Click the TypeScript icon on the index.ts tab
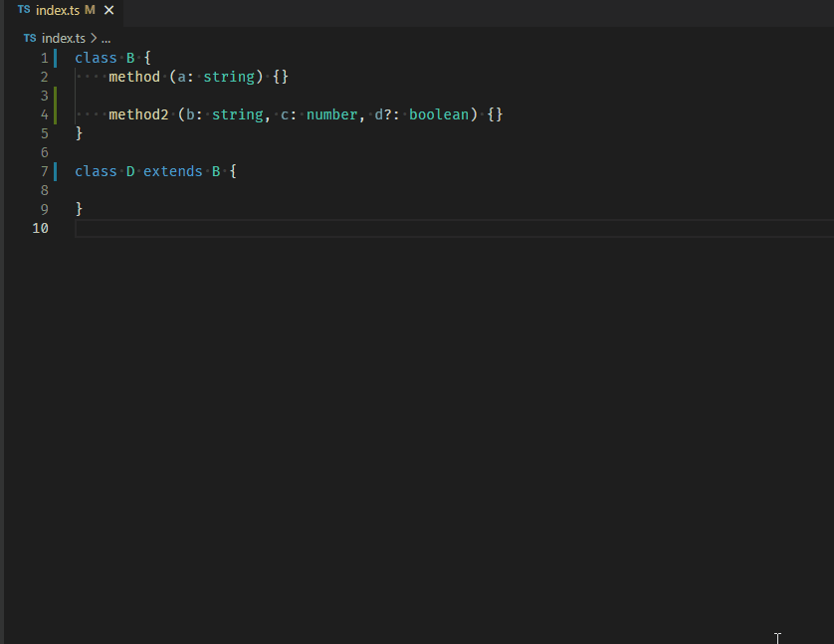 pyautogui.click(x=24, y=10)
